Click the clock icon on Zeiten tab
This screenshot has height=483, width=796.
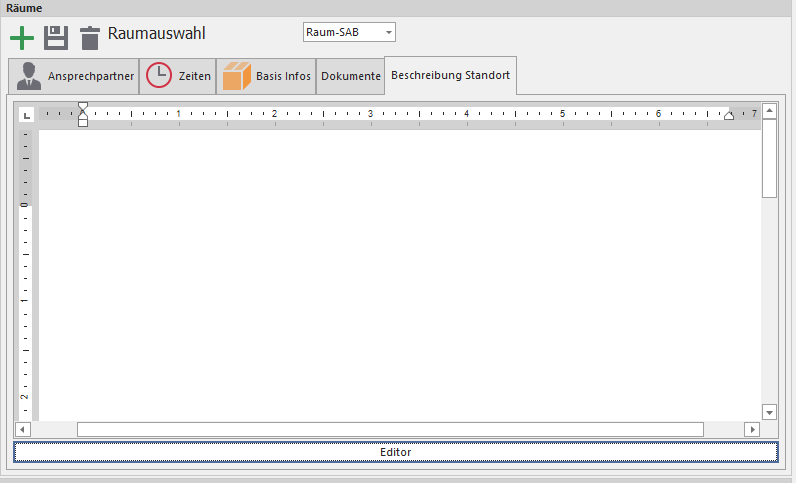point(158,76)
